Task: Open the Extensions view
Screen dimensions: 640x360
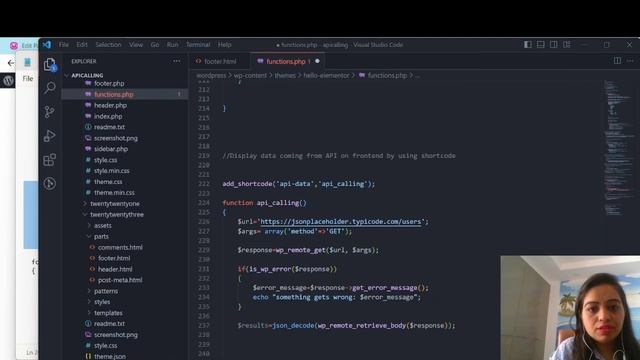Action: click(x=50, y=160)
